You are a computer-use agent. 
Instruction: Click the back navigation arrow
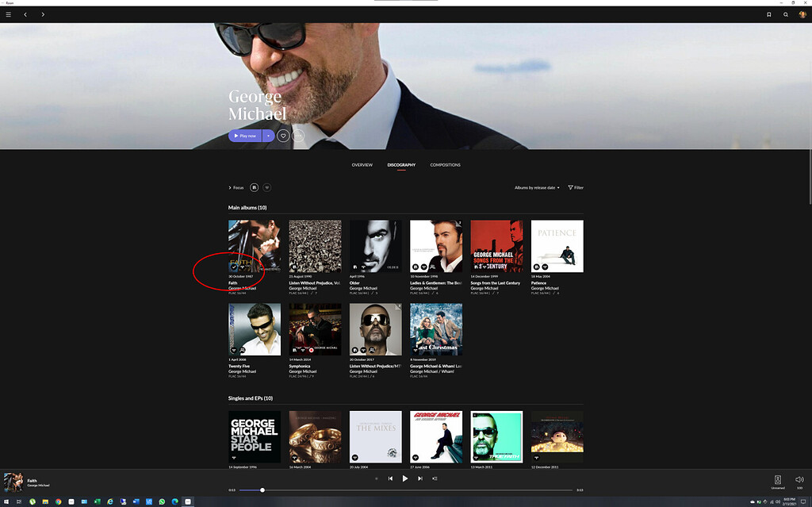pyautogui.click(x=25, y=13)
